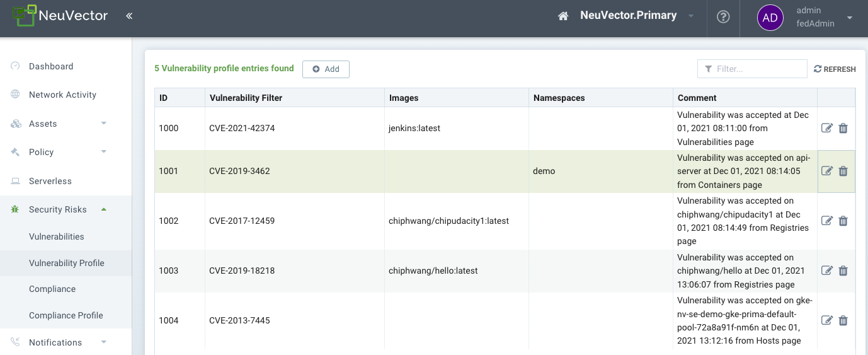Viewport: 868px width, 355px height.
Task: Edit entry 1002 CVE-2017-12459
Action: point(827,221)
